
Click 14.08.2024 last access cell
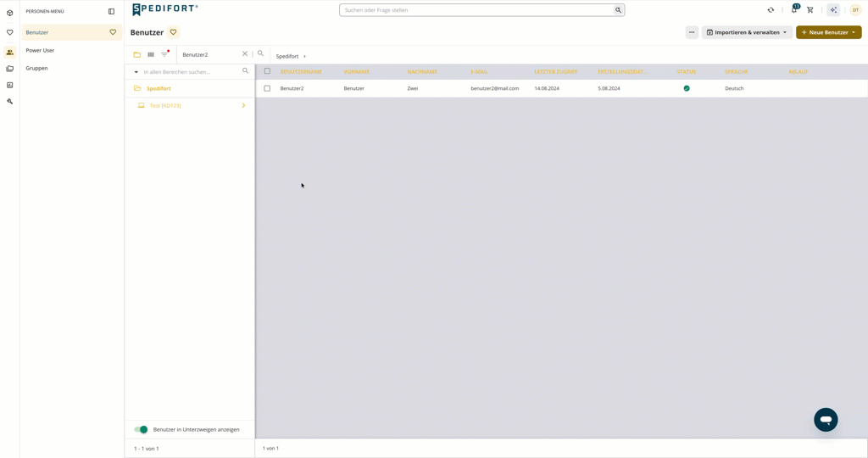tap(547, 88)
